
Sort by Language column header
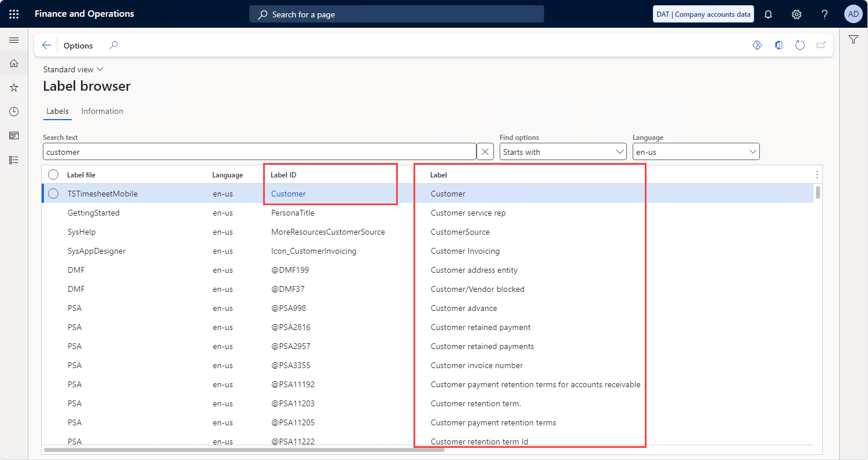pyautogui.click(x=228, y=175)
